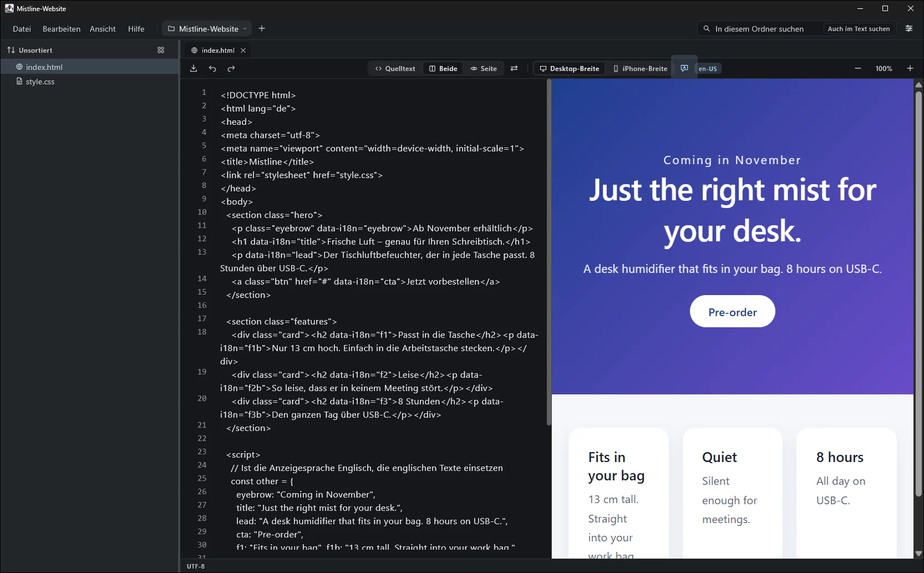Click the redo arrow icon
This screenshot has height=573, width=924.
click(231, 69)
